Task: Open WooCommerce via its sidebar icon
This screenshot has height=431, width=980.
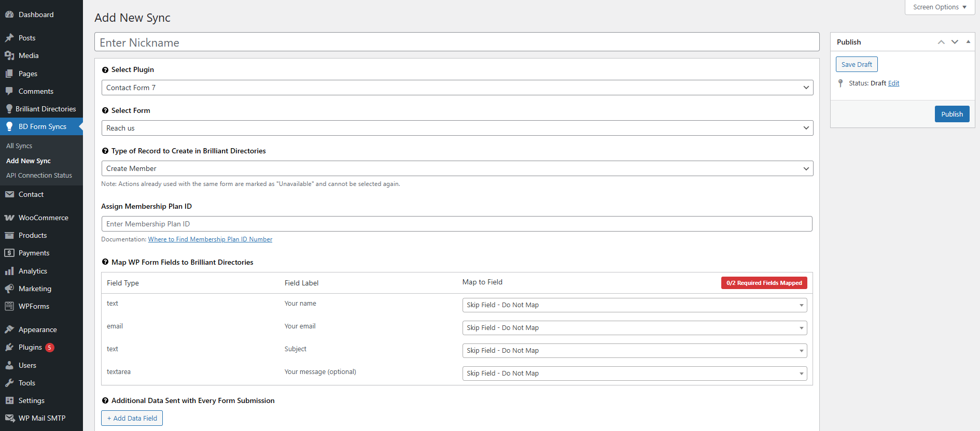Action: 9,218
